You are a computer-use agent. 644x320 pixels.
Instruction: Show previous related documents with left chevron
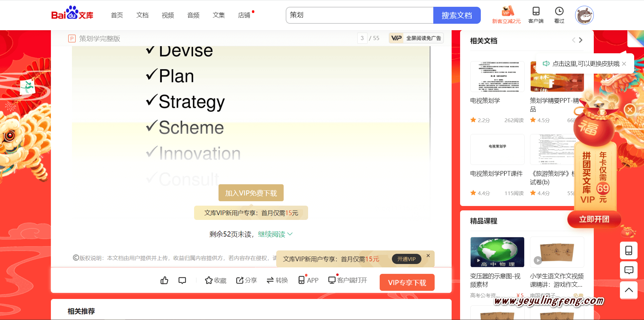tap(573, 40)
